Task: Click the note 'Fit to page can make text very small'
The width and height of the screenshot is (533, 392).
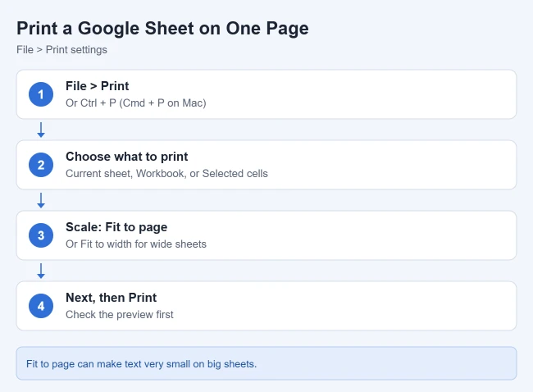Action: (x=141, y=364)
